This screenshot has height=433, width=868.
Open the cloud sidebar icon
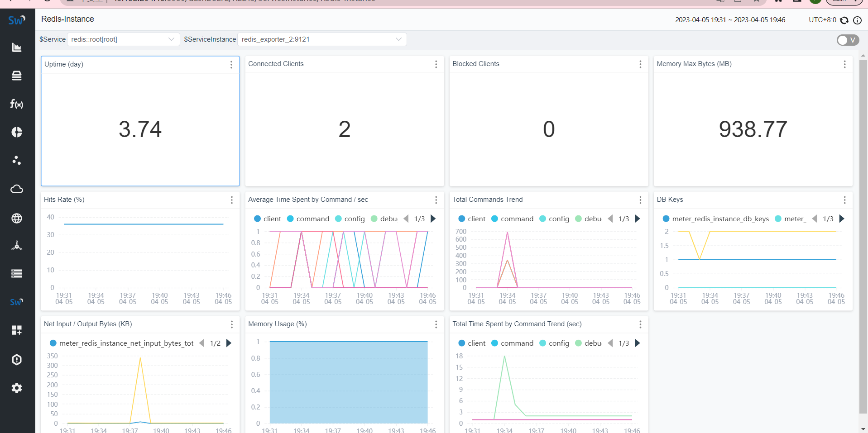coord(17,189)
